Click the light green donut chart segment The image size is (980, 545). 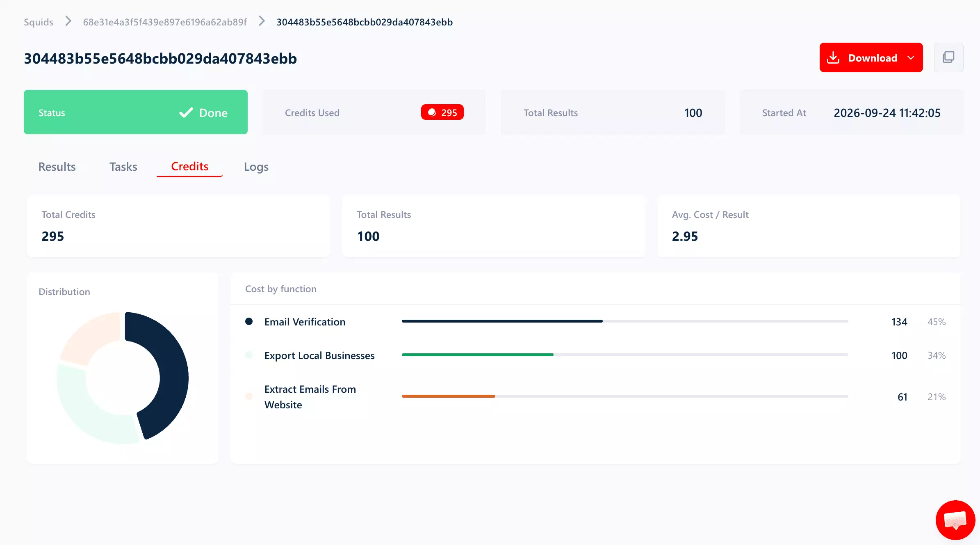pos(84,414)
